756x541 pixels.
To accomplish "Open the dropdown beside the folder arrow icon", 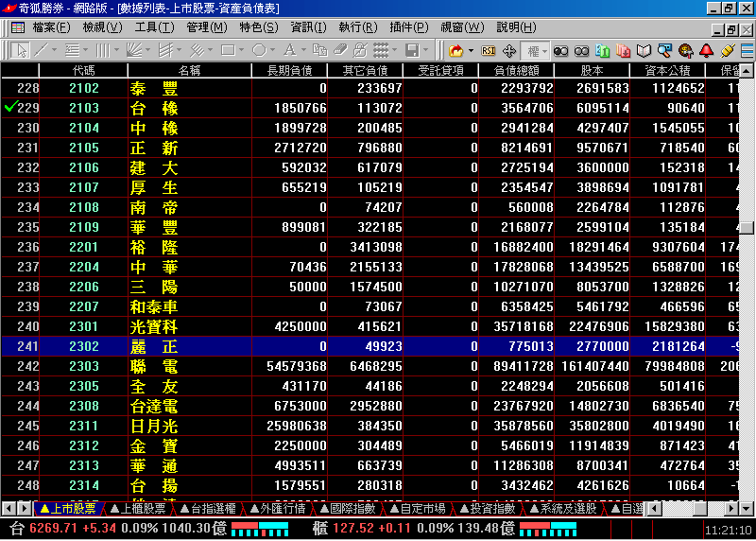I will tap(471, 51).
